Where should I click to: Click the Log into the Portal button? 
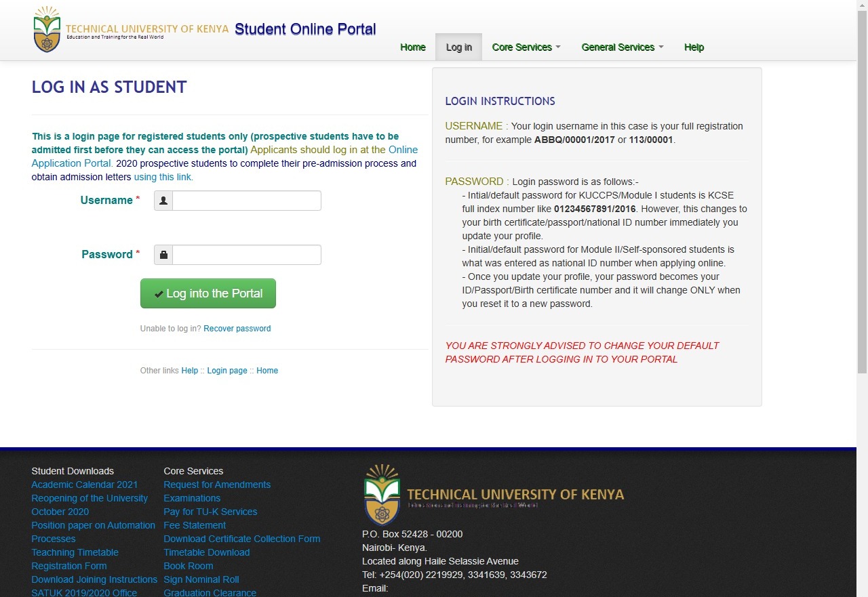[208, 293]
